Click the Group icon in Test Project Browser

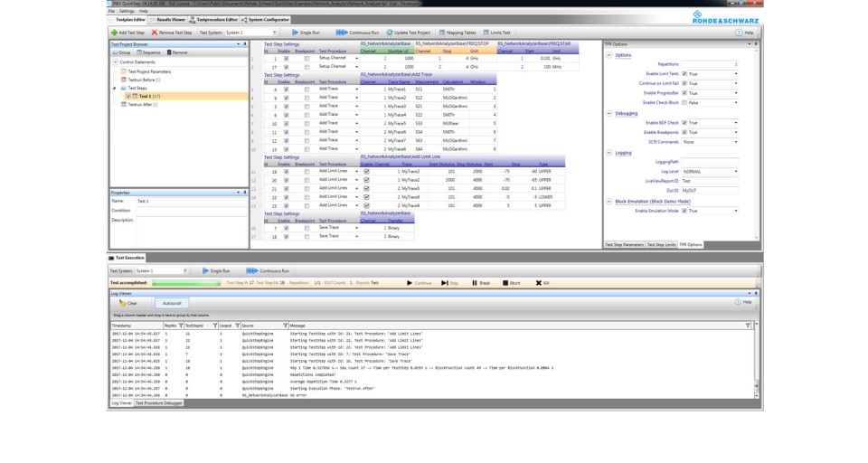116,52
